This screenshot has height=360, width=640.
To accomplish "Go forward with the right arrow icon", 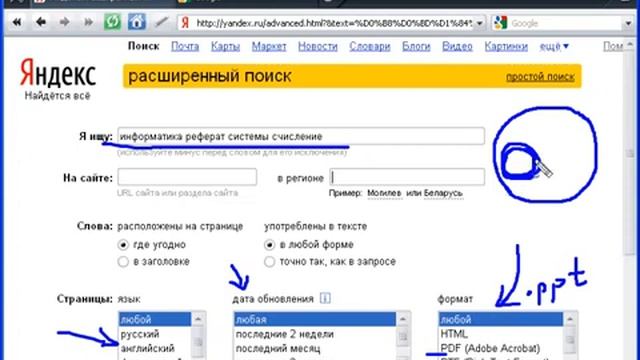I will (x=64, y=22).
